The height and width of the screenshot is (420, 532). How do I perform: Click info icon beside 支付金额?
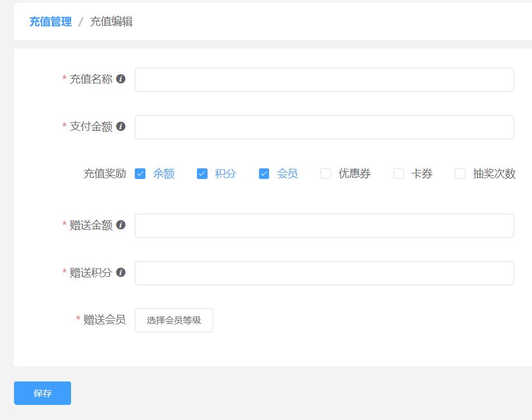point(121,126)
